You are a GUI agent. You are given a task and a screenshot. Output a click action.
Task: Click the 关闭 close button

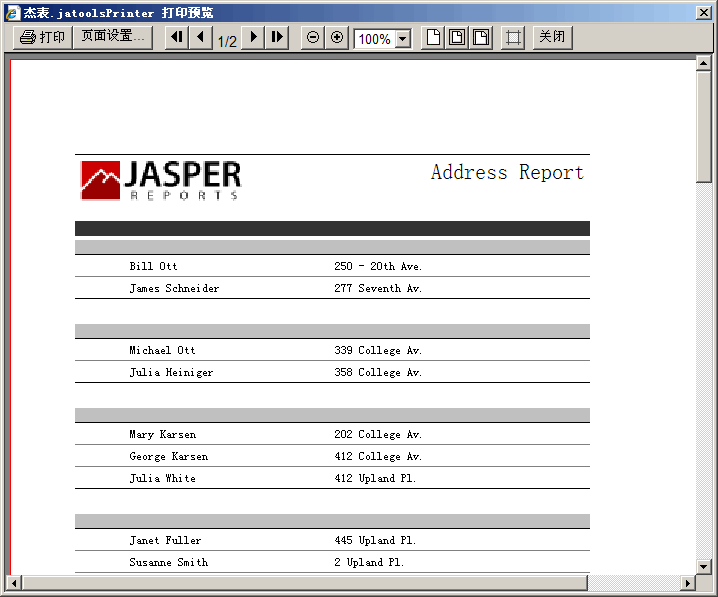coord(552,37)
